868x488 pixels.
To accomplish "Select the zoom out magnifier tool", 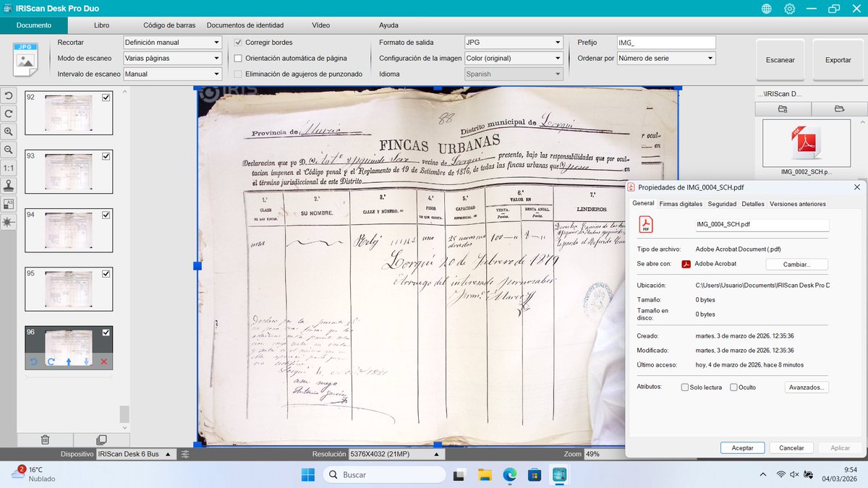I will click(x=8, y=150).
